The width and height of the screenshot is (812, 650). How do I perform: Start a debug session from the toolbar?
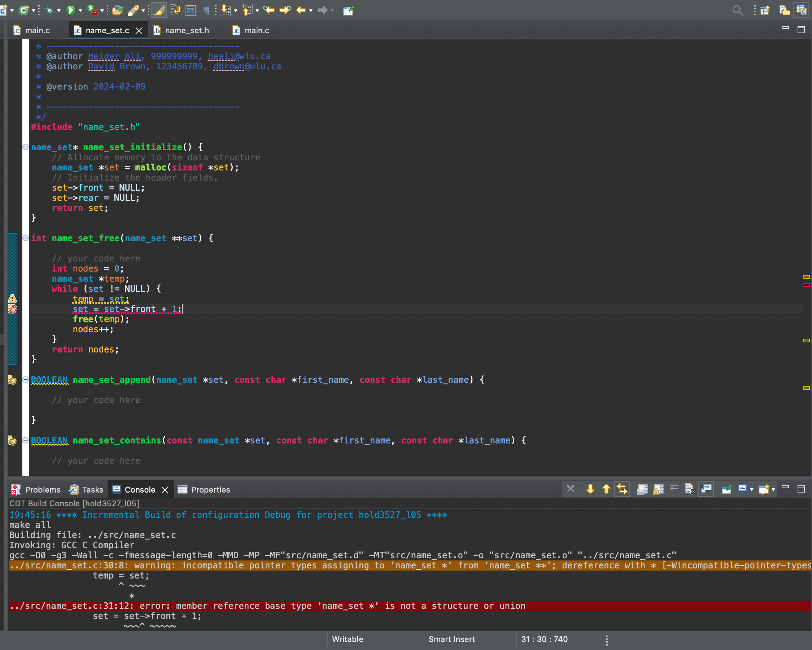[49, 10]
